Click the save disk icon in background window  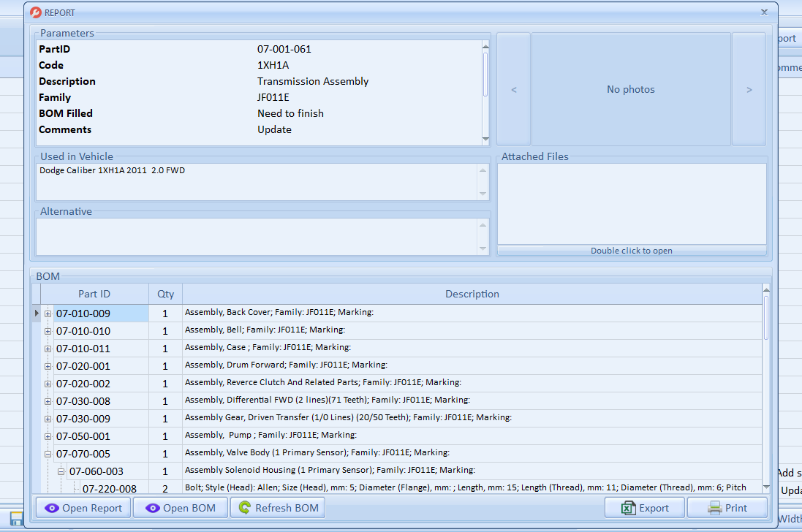[16, 519]
